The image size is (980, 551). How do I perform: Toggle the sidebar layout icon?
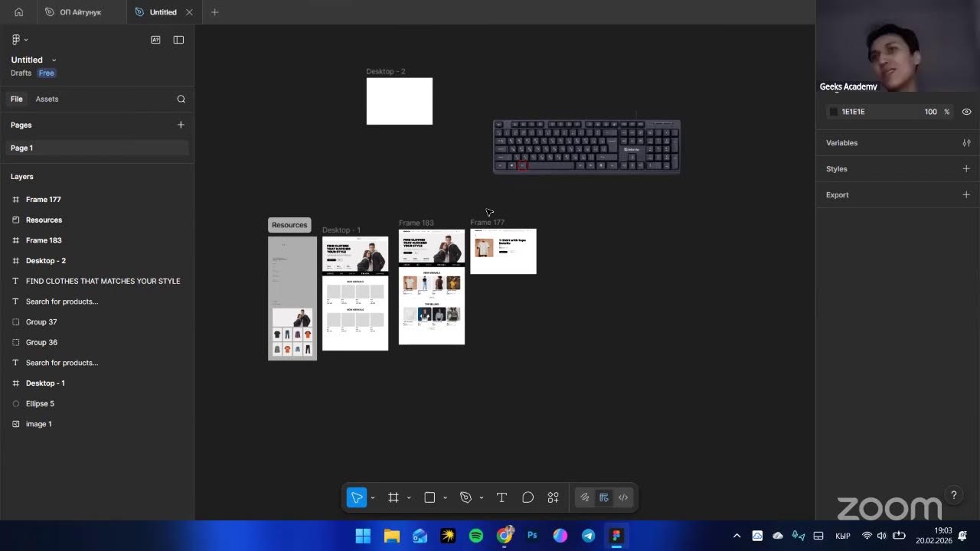(x=178, y=40)
